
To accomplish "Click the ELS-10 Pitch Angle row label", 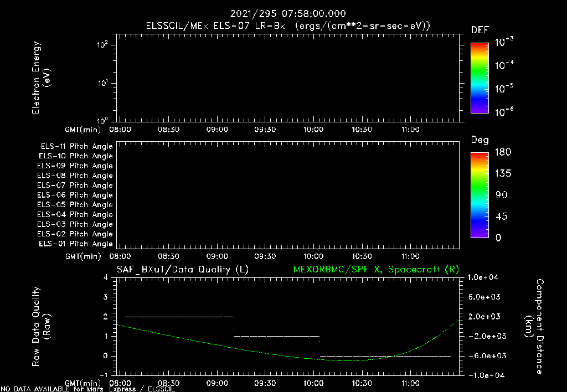I will pos(76,156).
